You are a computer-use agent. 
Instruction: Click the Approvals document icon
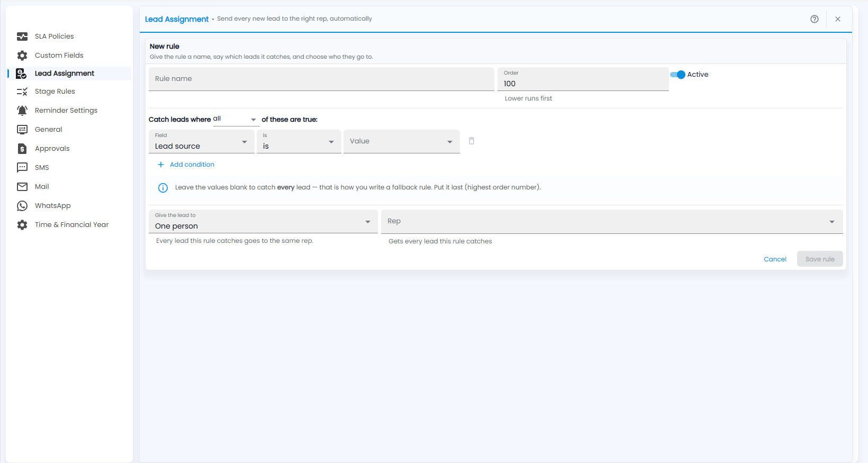point(22,149)
